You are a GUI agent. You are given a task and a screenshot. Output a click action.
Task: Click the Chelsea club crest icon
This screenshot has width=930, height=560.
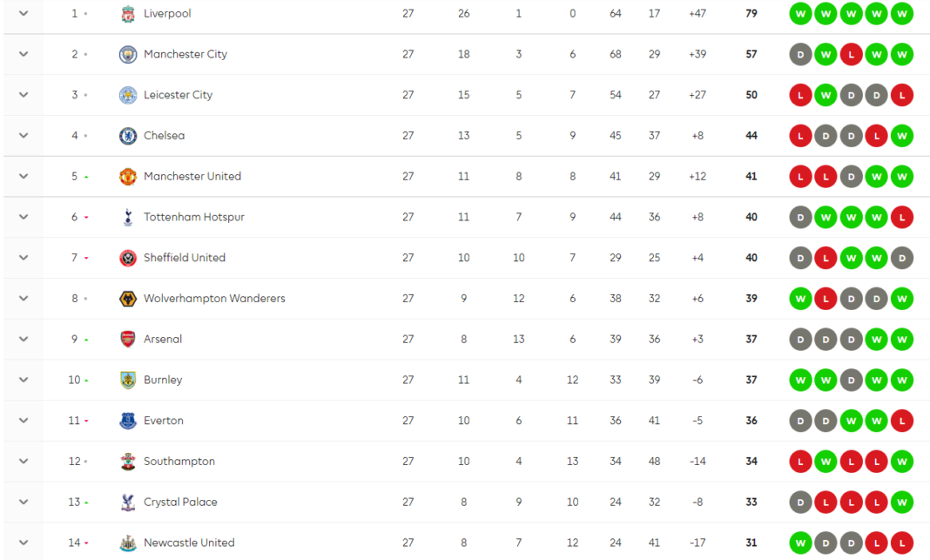128,136
